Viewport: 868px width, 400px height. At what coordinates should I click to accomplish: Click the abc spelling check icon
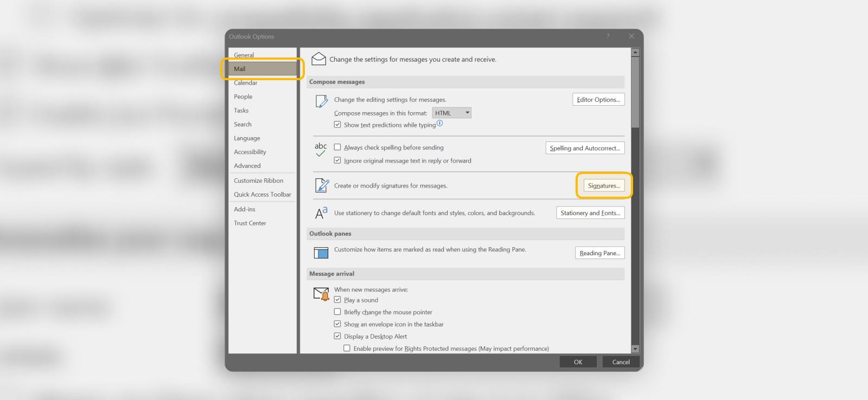click(x=321, y=150)
